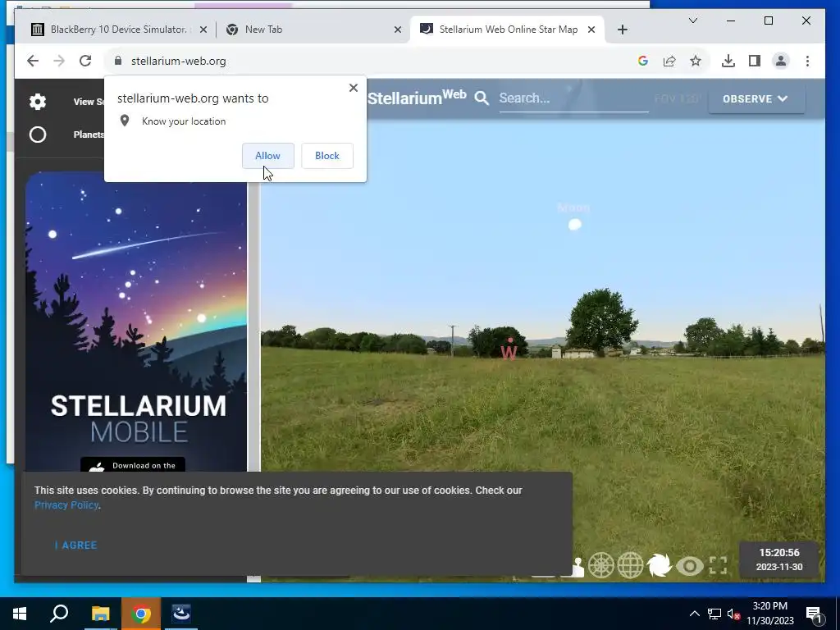This screenshot has width=840, height=630.
Task: Click the magnifier search icon
Action: click(482, 98)
